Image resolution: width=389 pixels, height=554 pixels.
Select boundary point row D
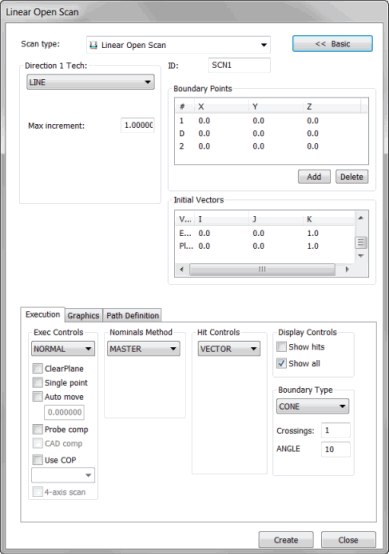[x=271, y=134]
